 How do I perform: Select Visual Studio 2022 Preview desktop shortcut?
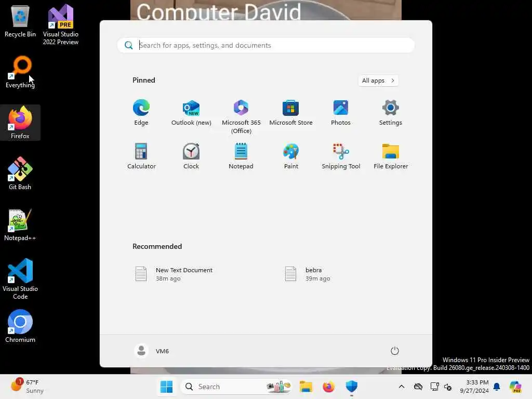tap(60, 25)
